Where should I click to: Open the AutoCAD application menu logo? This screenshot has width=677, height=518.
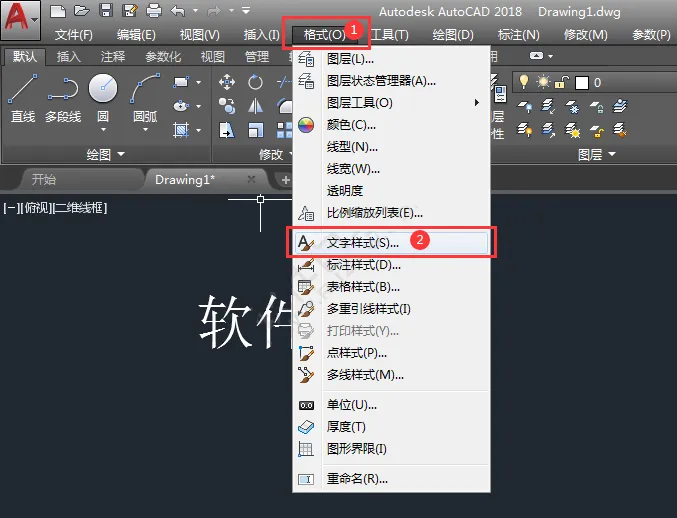click(x=20, y=19)
